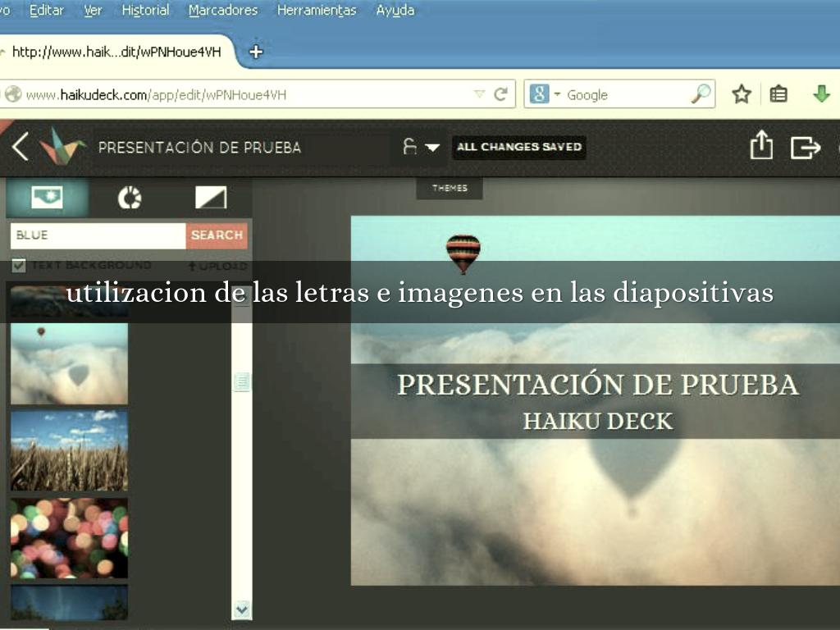Click the image list scrollbar down arrow
840x630 pixels.
(241, 609)
